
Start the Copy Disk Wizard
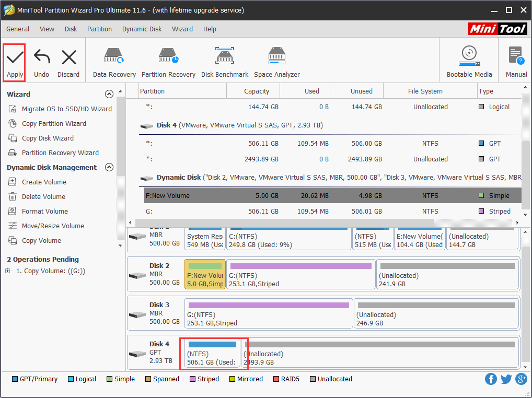41,138
